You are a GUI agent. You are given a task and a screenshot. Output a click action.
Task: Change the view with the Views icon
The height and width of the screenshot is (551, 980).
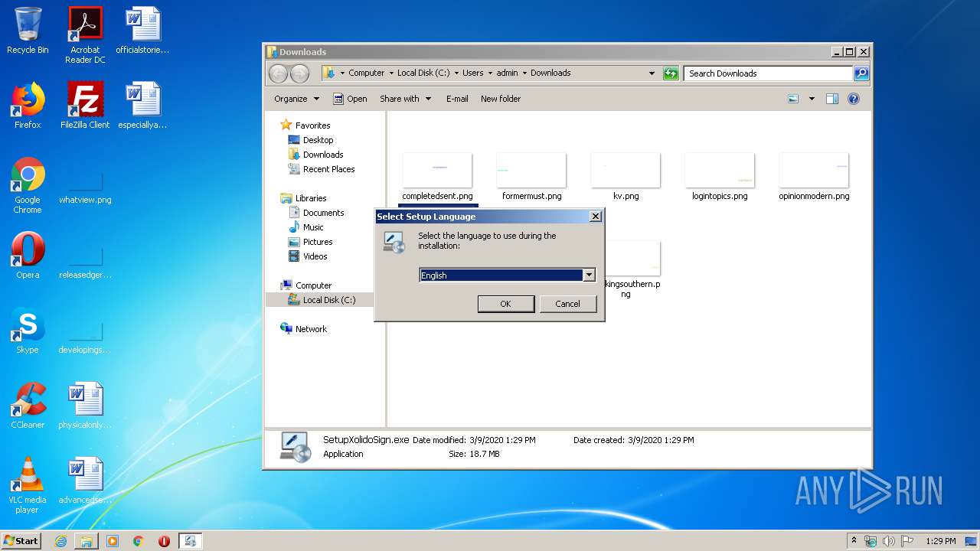coord(793,99)
